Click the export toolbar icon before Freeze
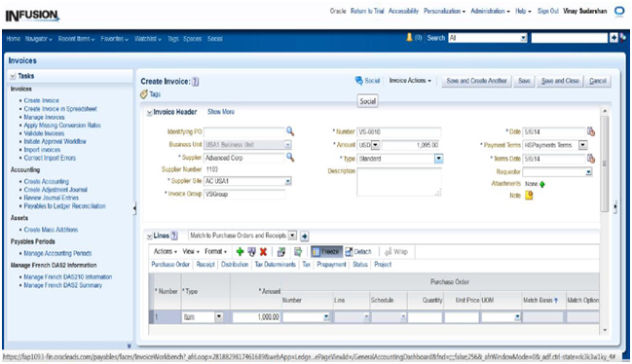The width and height of the screenshot is (632, 364). 298,252
